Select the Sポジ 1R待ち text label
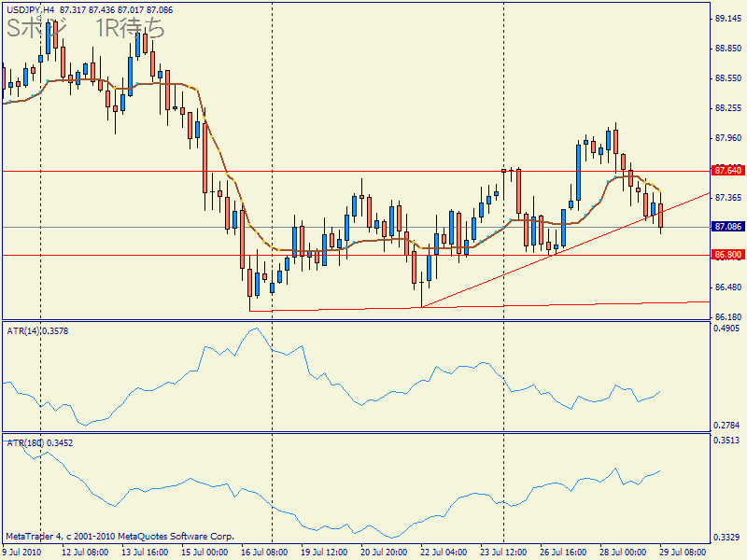 (x=86, y=30)
